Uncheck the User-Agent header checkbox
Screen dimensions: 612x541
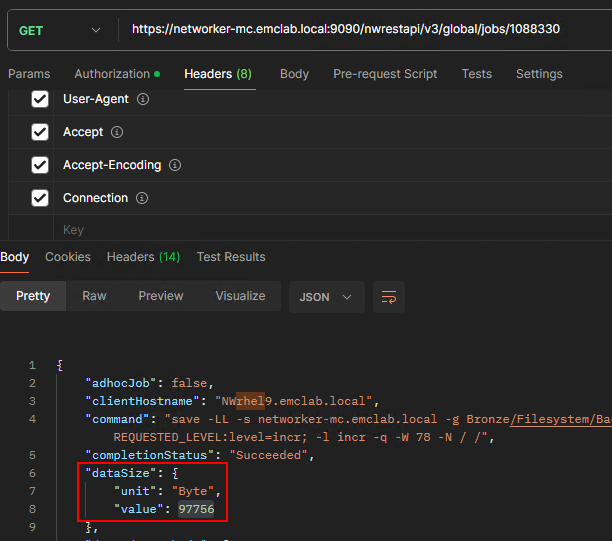click(x=40, y=99)
